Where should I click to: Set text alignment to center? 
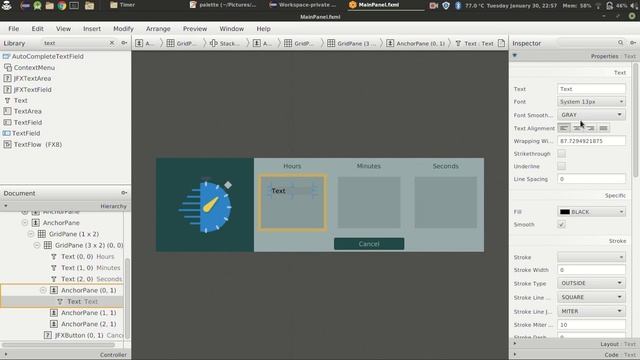(577, 128)
